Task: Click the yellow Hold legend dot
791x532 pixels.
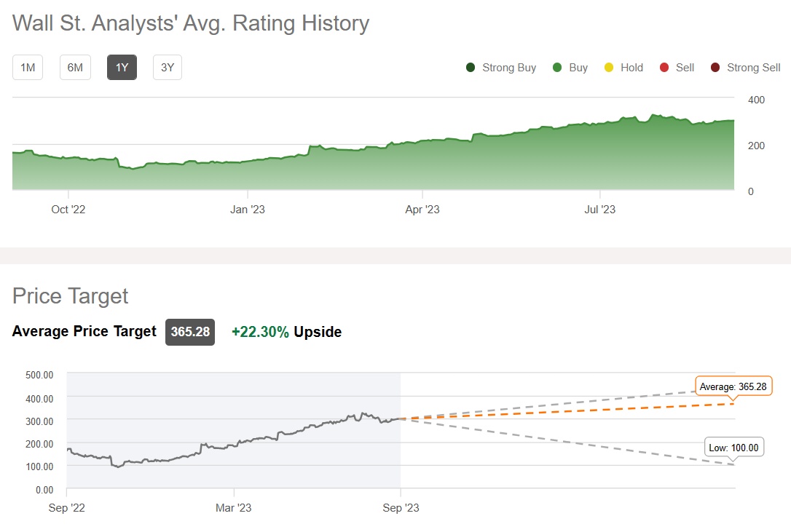Action: (x=609, y=68)
